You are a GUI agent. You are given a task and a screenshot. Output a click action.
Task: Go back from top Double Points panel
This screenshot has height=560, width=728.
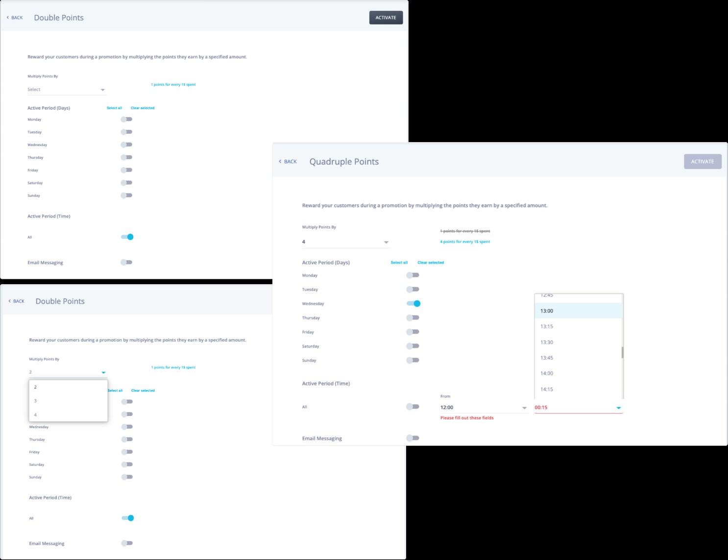coord(15,18)
